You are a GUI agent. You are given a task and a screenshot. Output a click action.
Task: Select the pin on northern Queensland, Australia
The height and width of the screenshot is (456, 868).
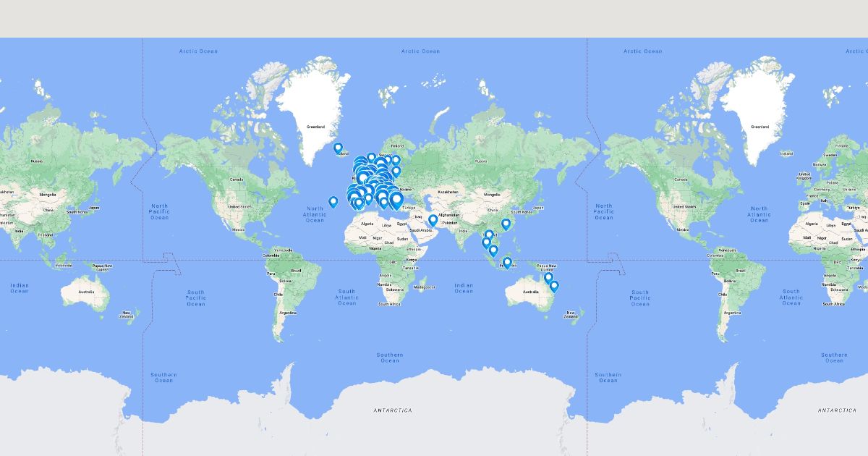pos(548,278)
